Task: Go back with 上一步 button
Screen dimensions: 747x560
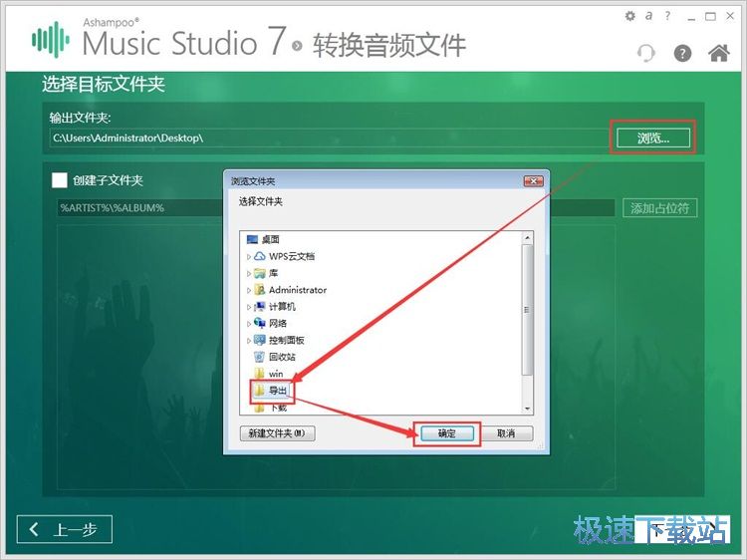Action: 65,529
